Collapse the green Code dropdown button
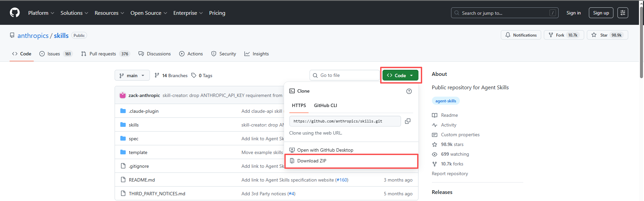This screenshot has width=644, height=201. coord(400,76)
